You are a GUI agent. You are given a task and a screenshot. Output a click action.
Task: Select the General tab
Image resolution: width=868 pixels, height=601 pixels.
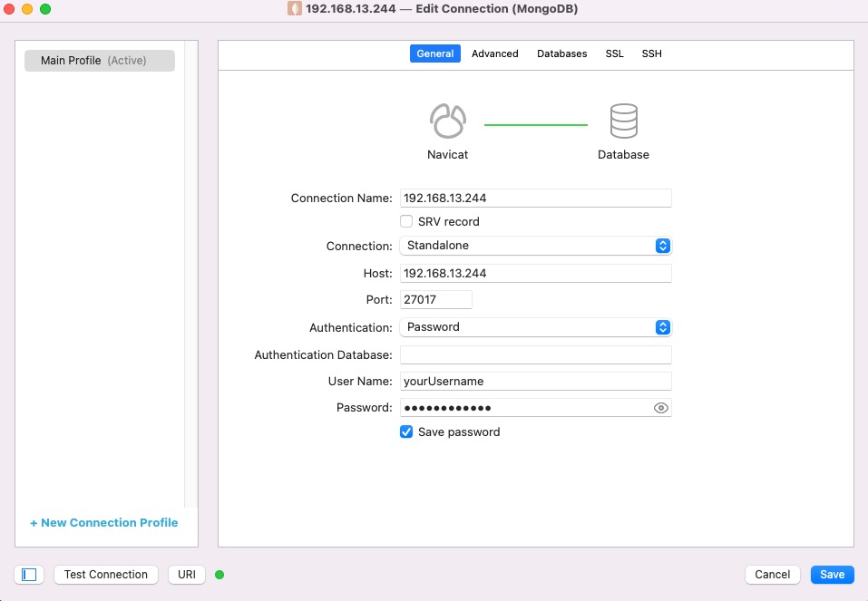pos(435,53)
